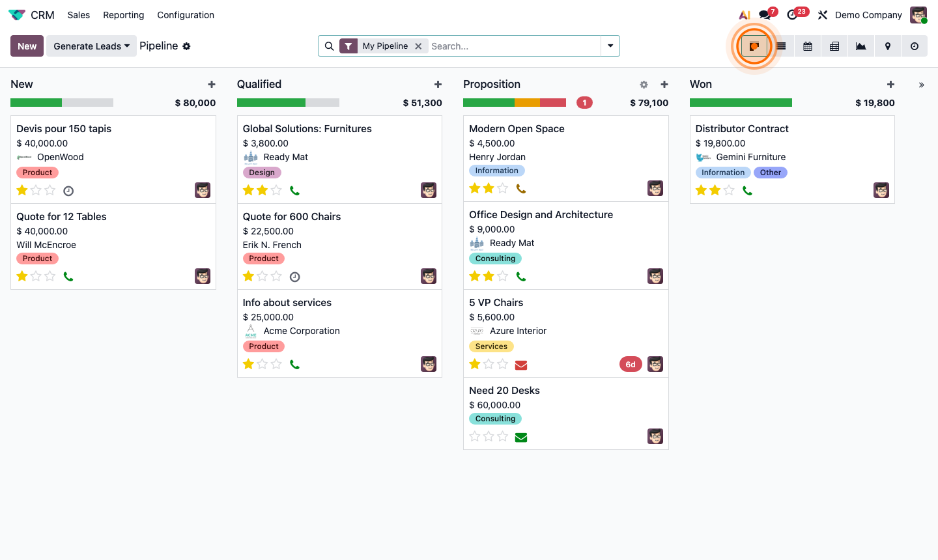Toggle the second priority star on Distributor Contract
The image size is (938, 560).
pyautogui.click(x=715, y=190)
